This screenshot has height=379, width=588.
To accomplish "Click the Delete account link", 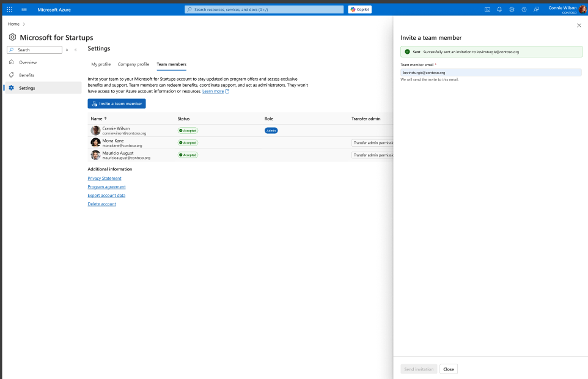I will pos(101,204).
